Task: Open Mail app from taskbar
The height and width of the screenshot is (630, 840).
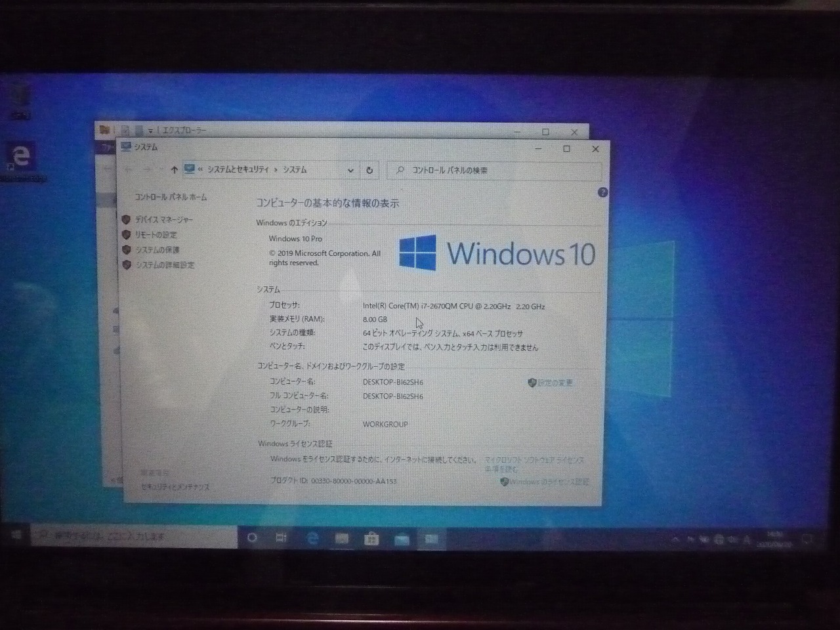Action: 402,539
